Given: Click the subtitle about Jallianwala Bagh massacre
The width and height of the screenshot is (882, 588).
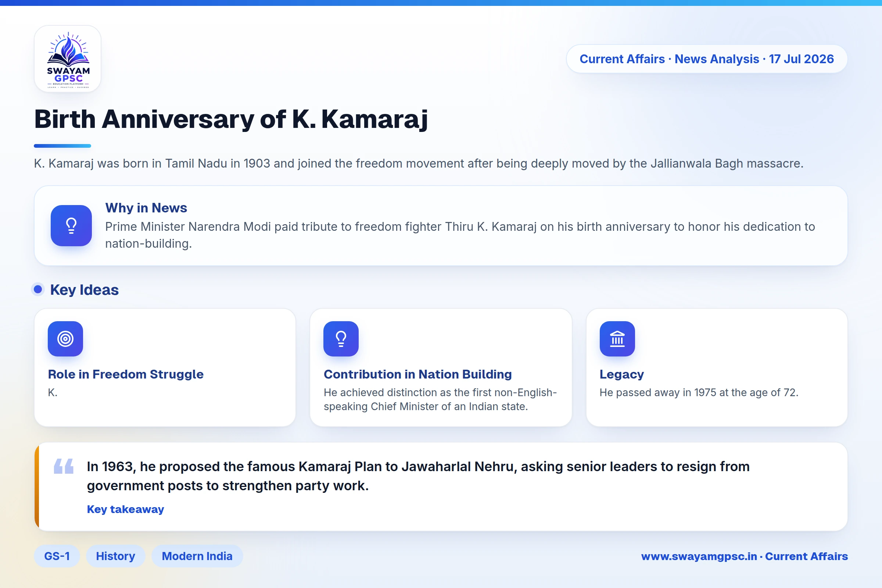Looking at the screenshot, I should pyautogui.click(x=419, y=164).
